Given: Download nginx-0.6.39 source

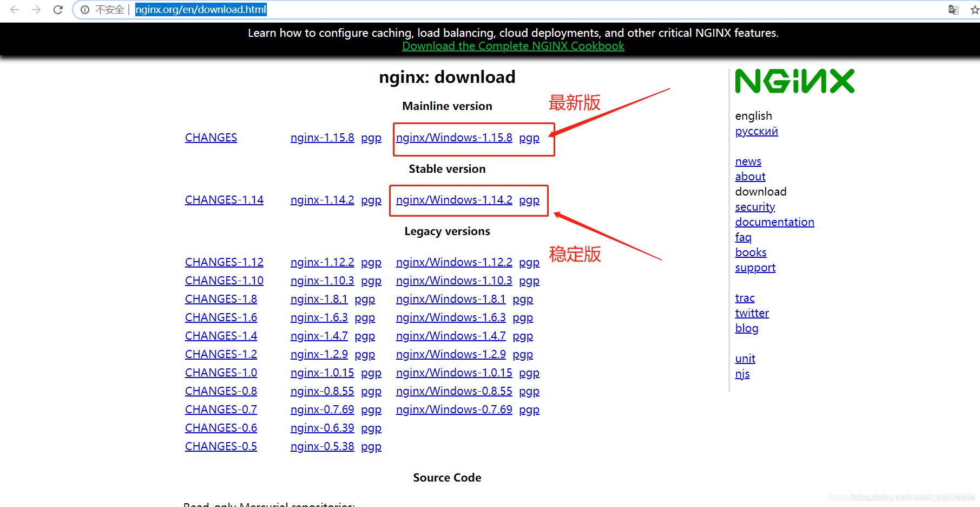Looking at the screenshot, I should 323,428.
